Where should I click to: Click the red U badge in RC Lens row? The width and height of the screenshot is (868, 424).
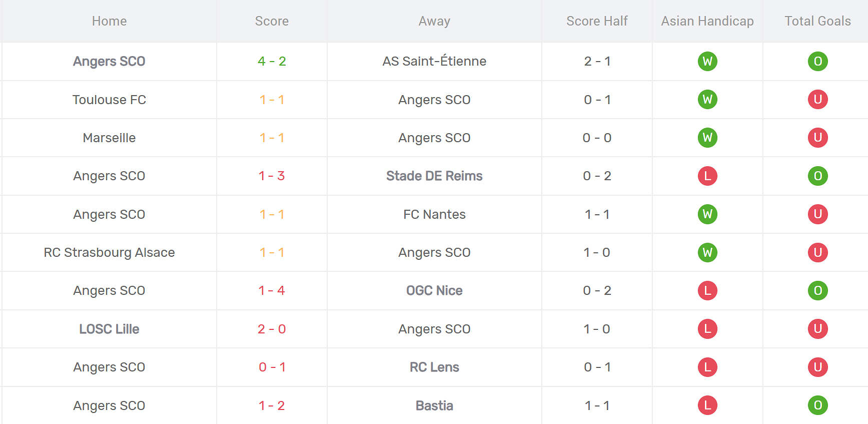(x=818, y=367)
